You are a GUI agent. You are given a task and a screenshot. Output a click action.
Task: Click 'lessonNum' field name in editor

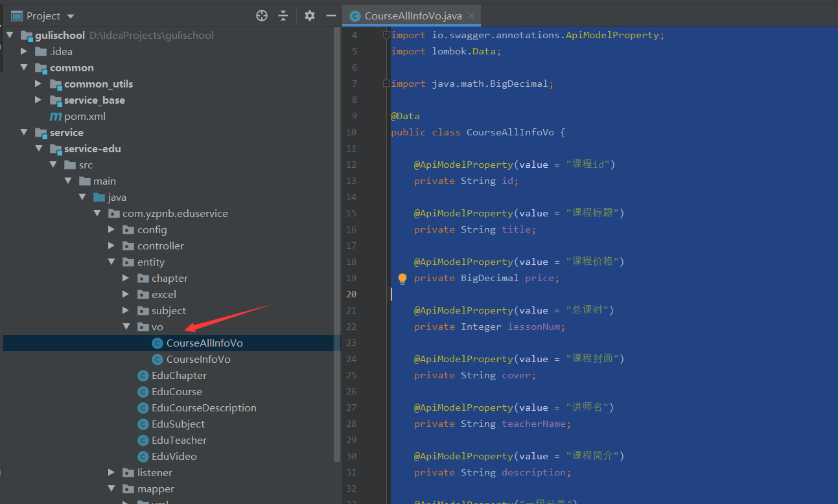pyautogui.click(x=535, y=326)
